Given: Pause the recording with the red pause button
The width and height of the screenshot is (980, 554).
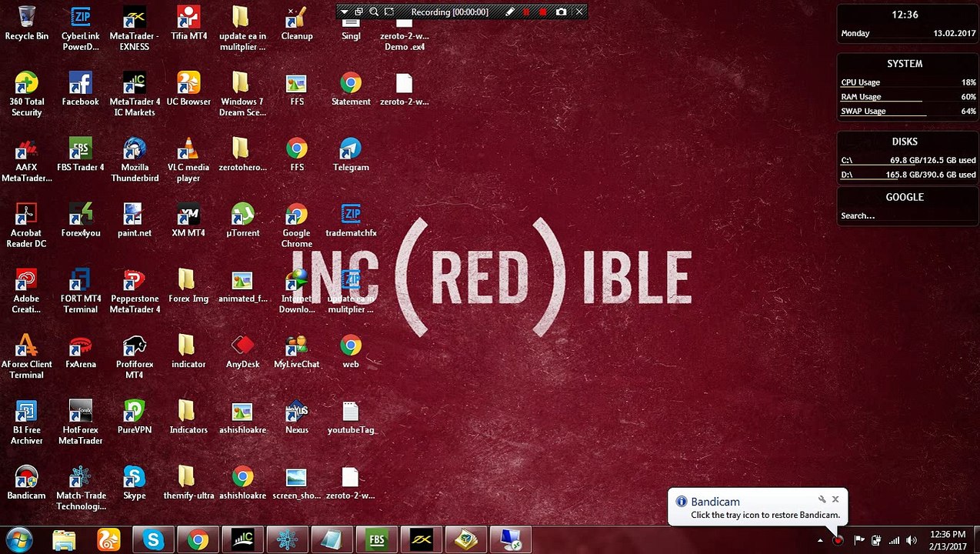Looking at the screenshot, I should pyautogui.click(x=526, y=12).
